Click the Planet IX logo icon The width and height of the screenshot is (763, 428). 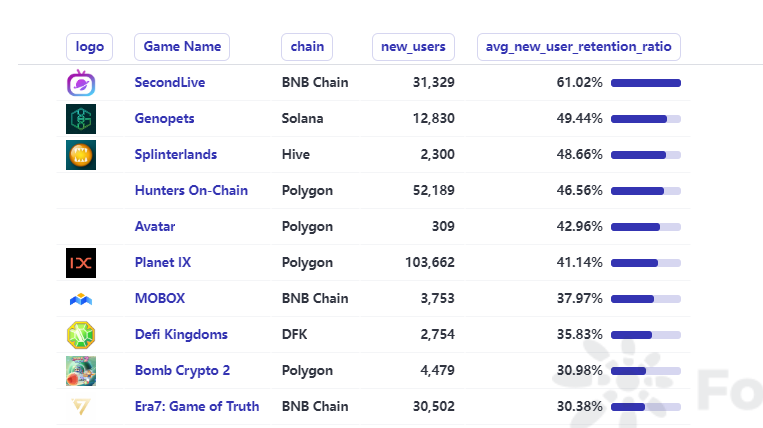(80, 263)
